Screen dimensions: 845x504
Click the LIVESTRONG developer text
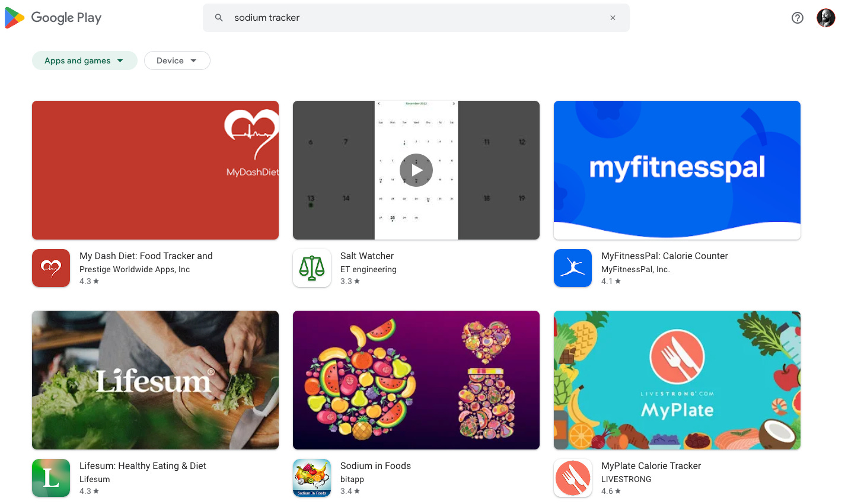coord(626,479)
